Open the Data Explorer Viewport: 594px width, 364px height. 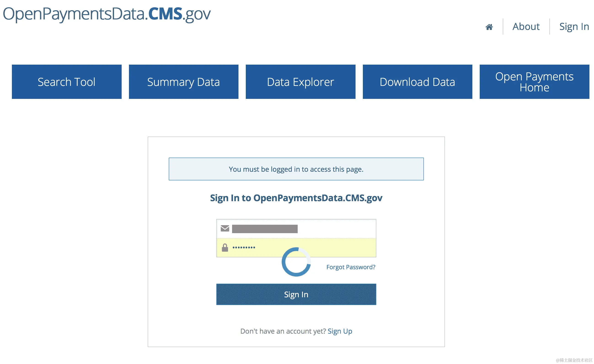click(x=300, y=82)
